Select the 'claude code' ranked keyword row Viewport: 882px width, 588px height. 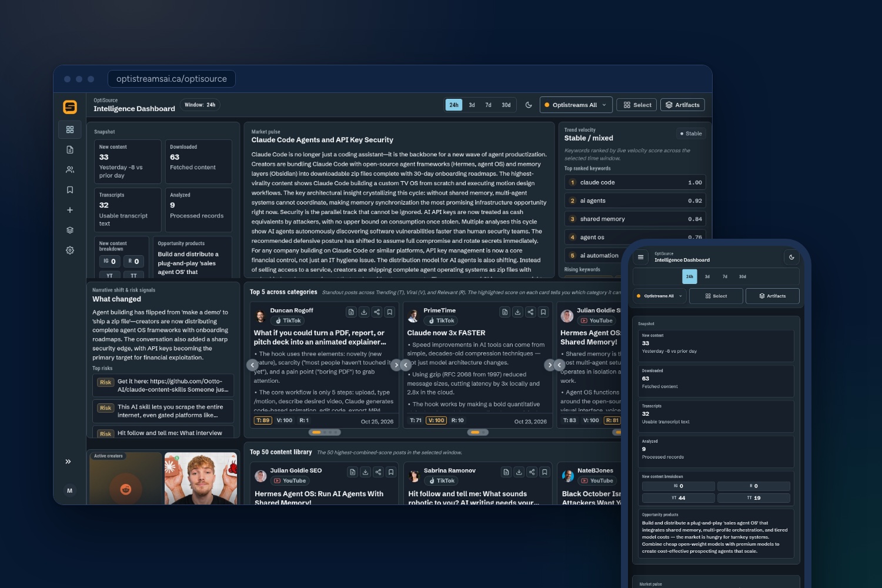635,182
